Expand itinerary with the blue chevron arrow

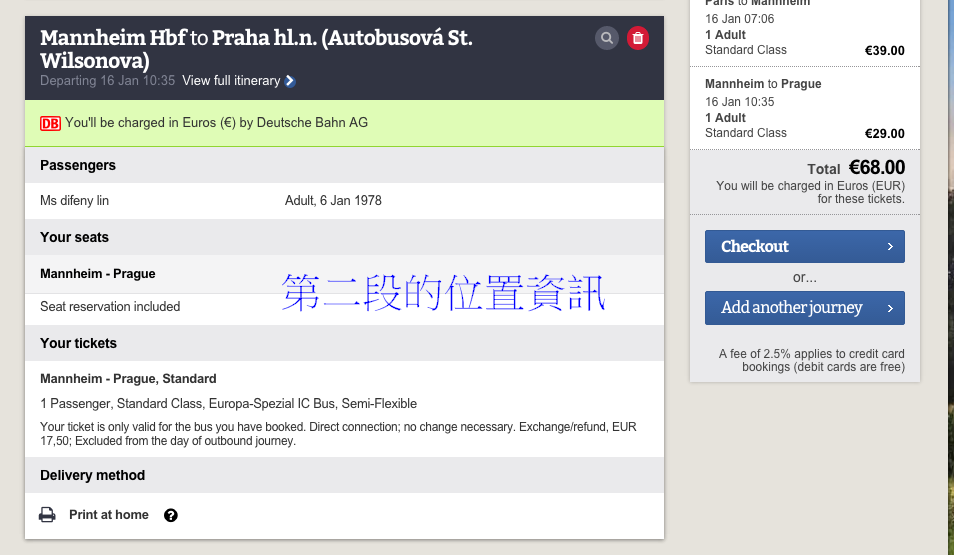[290, 81]
